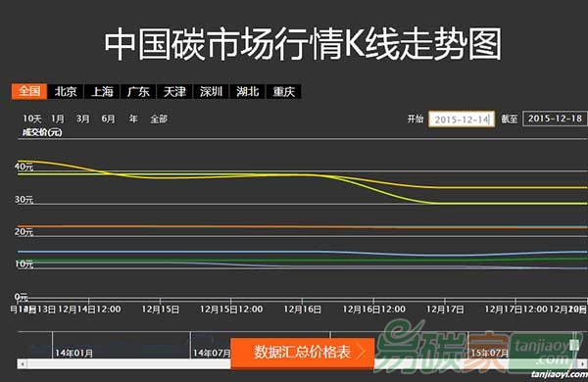Click the 12月16日12:00 axis label

click(374, 310)
